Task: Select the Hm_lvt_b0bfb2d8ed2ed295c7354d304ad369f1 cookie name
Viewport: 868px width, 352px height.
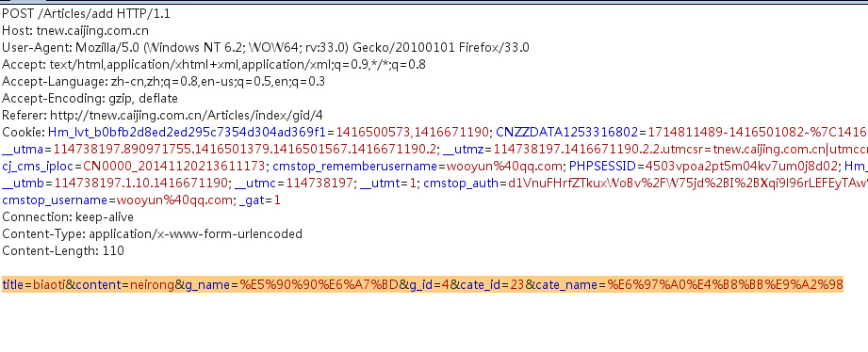Action: coord(188,132)
